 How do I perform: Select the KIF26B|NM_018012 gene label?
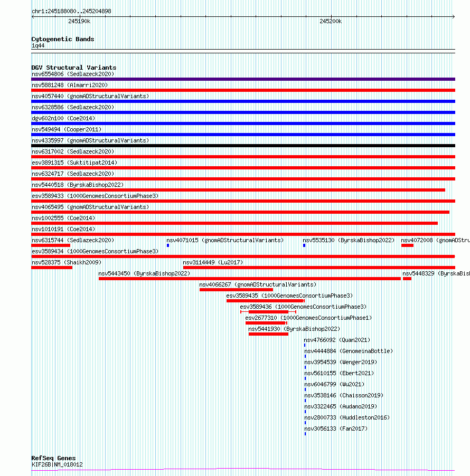coord(57,464)
